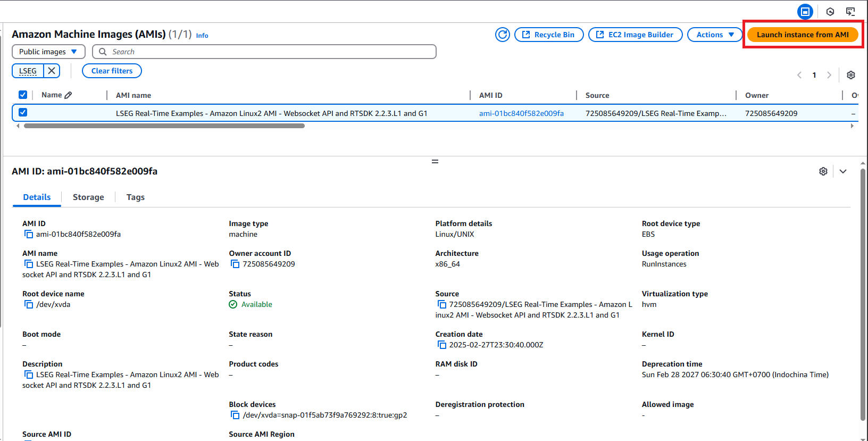Click the edit pencil icon beside Name column
The height and width of the screenshot is (441, 868).
click(x=68, y=95)
